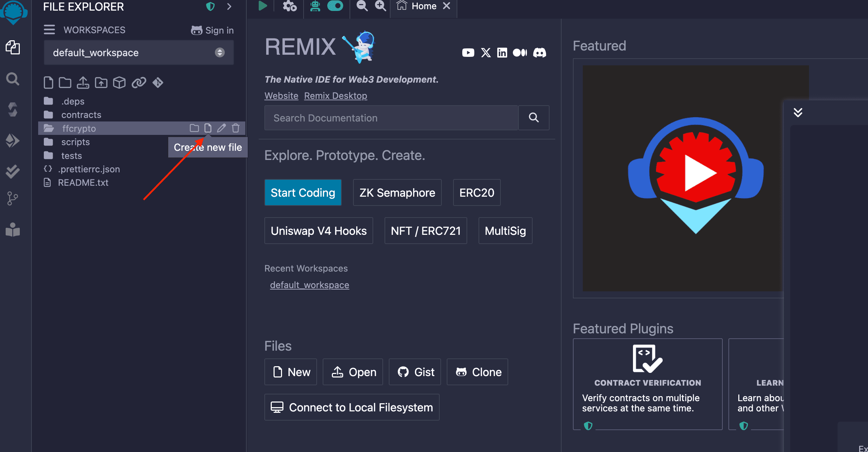
Task: Open the Search in files sidebar icon
Action: [13, 79]
